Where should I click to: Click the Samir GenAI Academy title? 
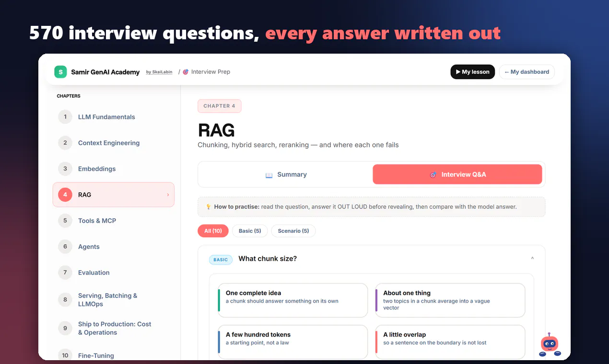[105, 72]
